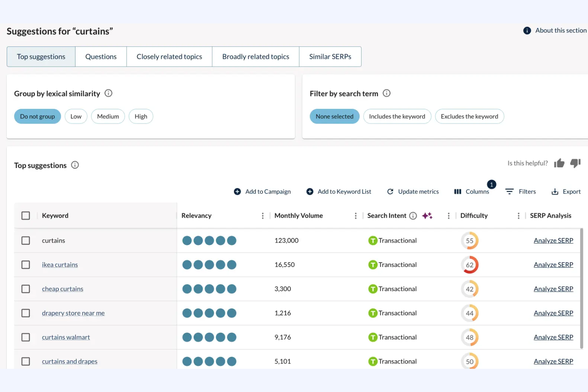
Task: Click the AI sparkle icon beside Search Intent
Action: (427, 215)
